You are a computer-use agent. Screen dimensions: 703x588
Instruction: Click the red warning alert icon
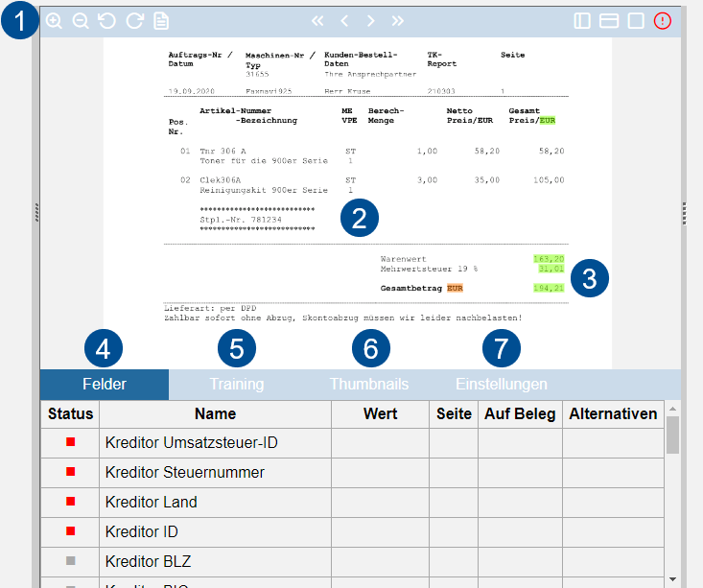pos(663,21)
